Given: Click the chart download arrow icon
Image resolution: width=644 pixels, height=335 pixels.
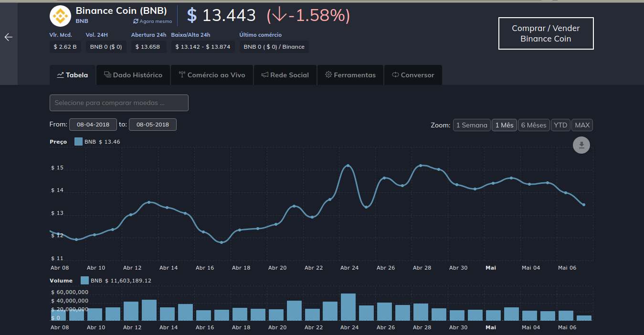Looking at the screenshot, I should click(x=581, y=146).
